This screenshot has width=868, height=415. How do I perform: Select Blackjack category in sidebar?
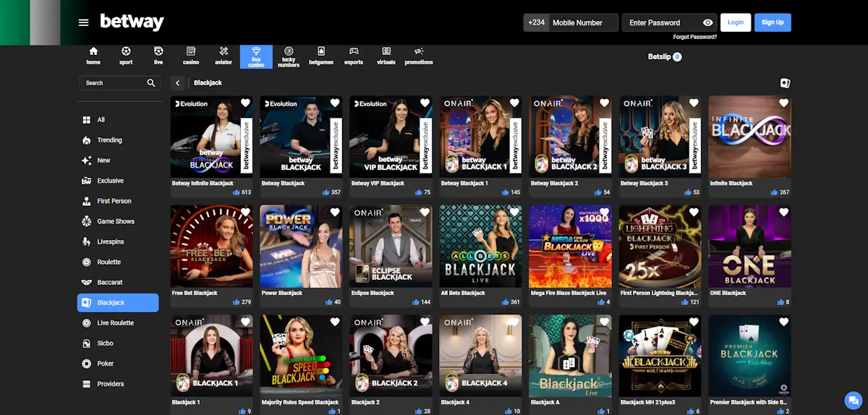click(x=118, y=302)
